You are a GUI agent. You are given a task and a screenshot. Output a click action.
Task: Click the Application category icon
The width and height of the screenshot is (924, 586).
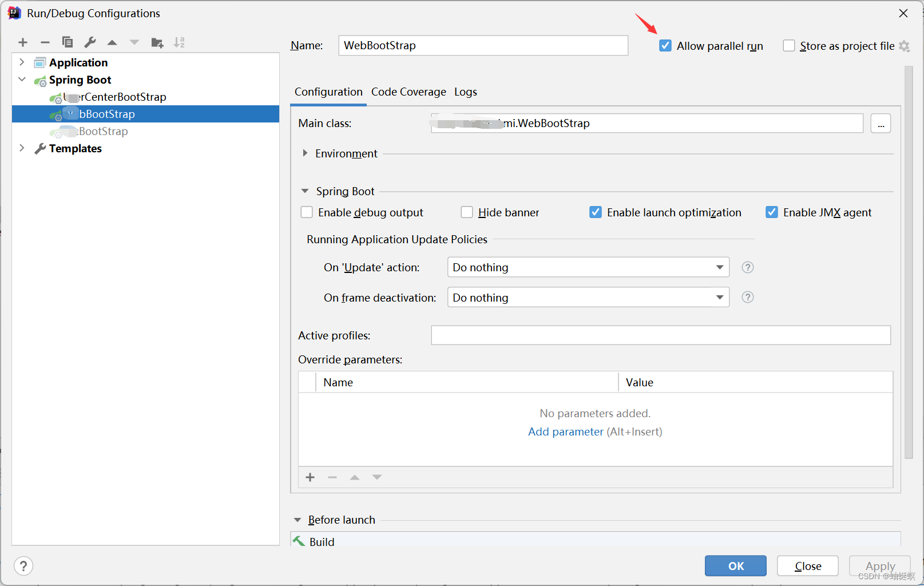(x=40, y=62)
